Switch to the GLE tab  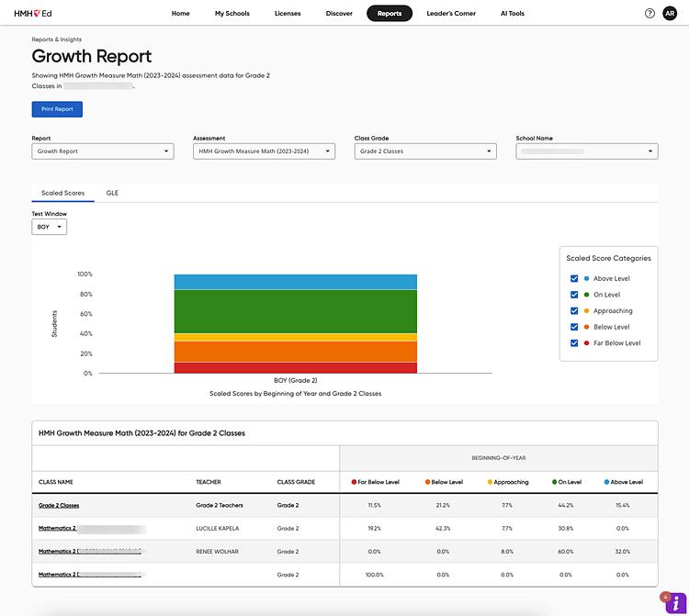(x=112, y=193)
